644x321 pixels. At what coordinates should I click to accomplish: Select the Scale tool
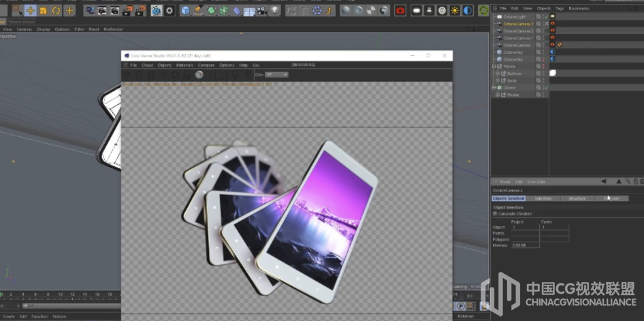coord(44,11)
